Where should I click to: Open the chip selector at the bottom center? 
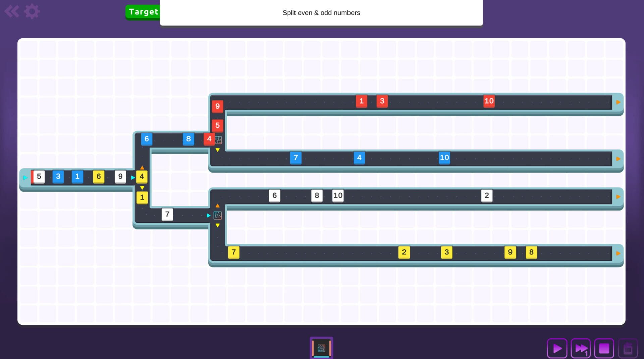tap(321, 348)
